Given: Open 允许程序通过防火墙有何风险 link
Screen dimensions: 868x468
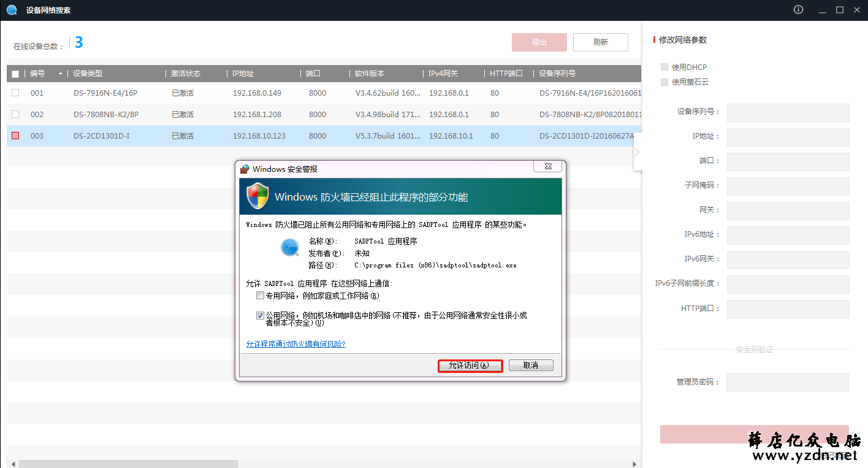Looking at the screenshot, I should 296,344.
